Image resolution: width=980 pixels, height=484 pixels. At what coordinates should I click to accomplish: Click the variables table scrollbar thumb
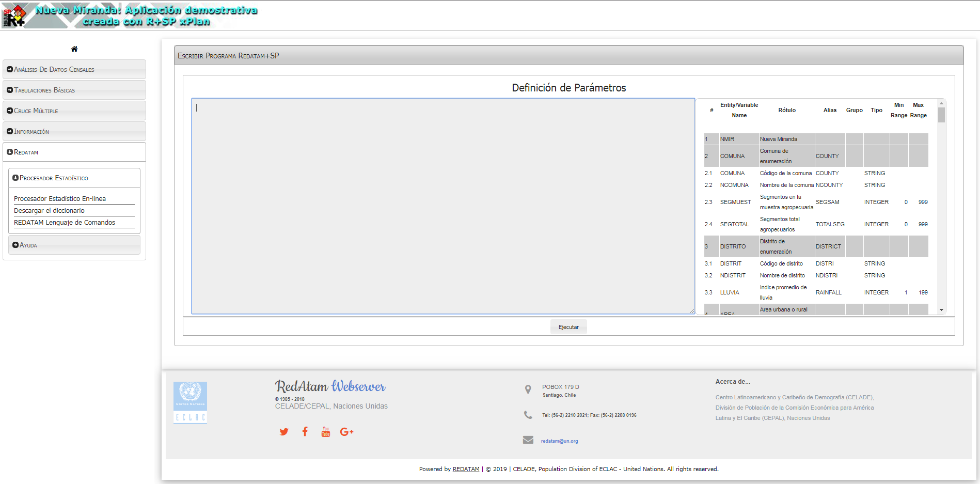pos(941,115)
